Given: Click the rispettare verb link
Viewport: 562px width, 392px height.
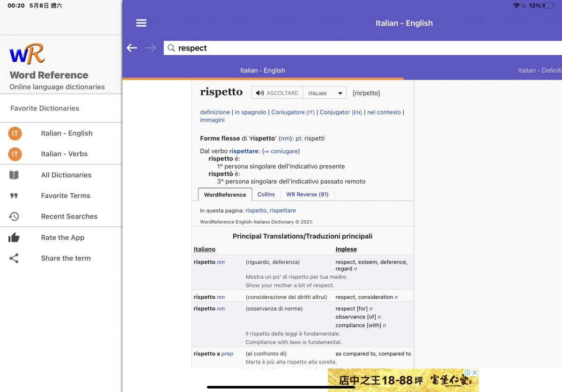Looking at the screenshot, I should click(244, 151).
